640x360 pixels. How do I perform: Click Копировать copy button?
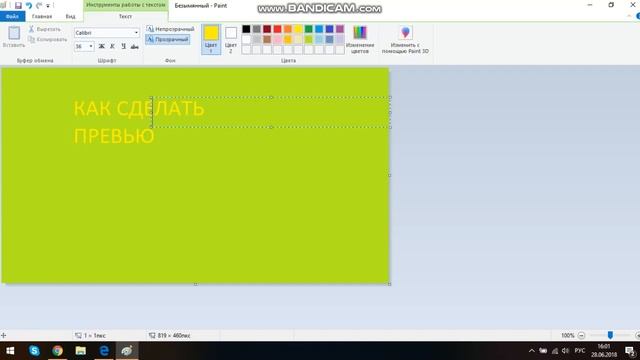(48, 40)
